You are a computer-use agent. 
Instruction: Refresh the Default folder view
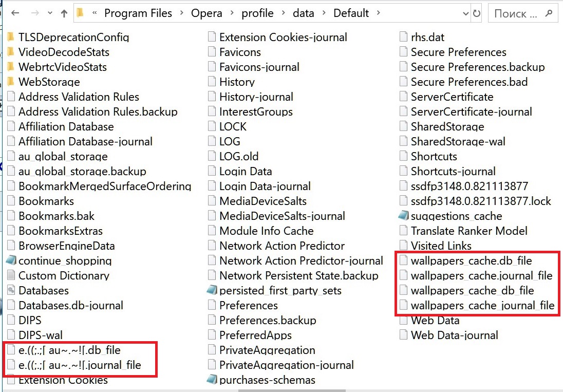coord(477,14)
